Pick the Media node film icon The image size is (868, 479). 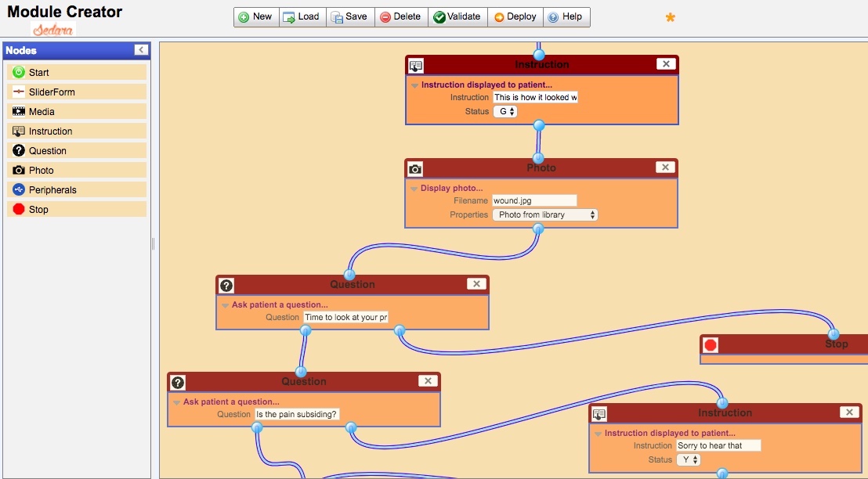coord(19,111)
